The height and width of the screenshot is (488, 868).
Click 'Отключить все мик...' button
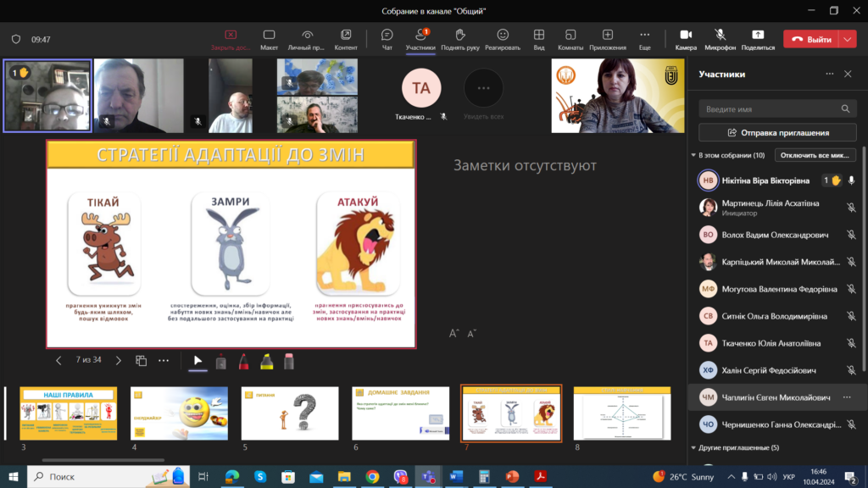[816, 156]
